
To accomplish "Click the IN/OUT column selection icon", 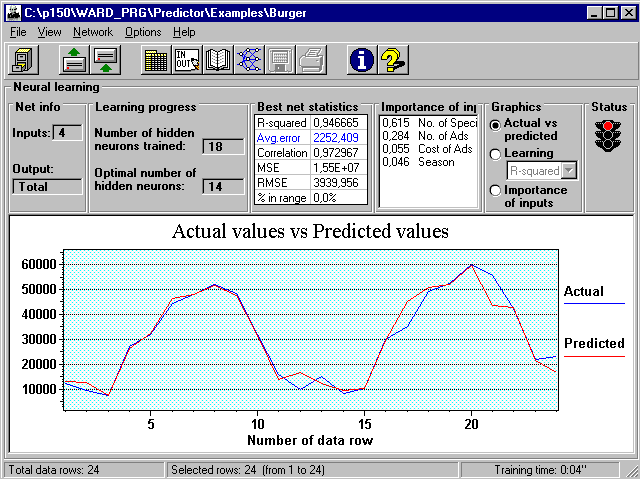I will click(187, 60).
